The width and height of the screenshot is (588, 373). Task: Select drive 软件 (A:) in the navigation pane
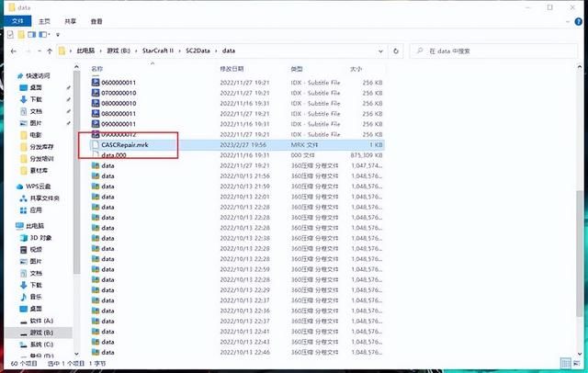tap(41, 321)
